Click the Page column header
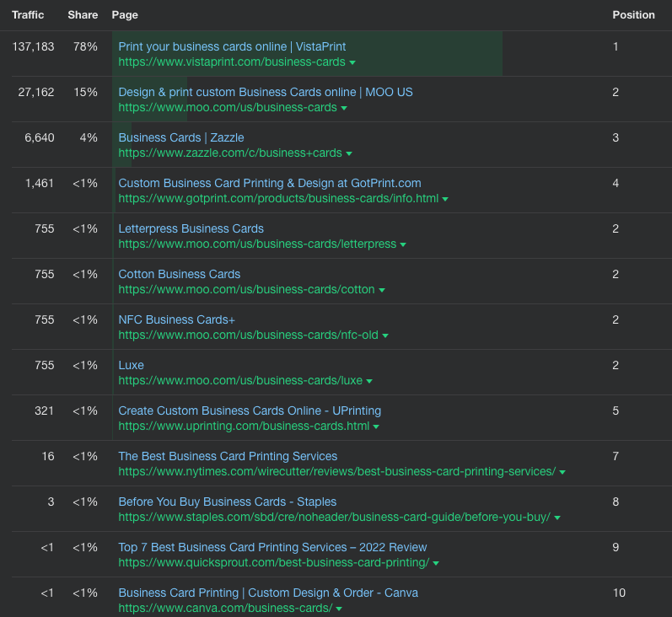The image size is (672, 617). pyautogui.click(x=125, y=15)
